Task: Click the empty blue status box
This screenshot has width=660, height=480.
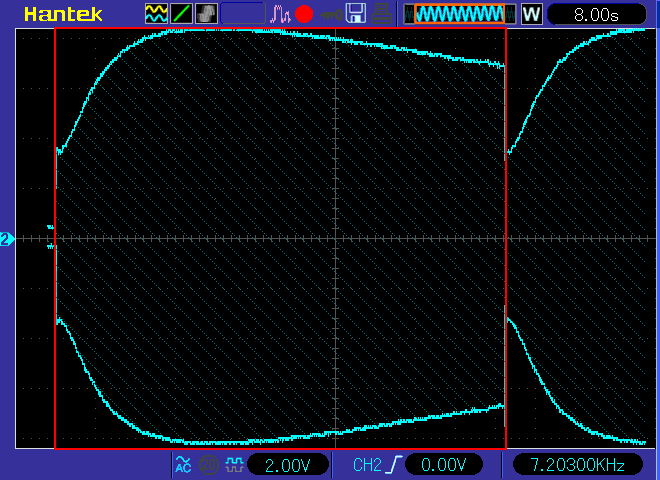Action: [x=243, y=13]
